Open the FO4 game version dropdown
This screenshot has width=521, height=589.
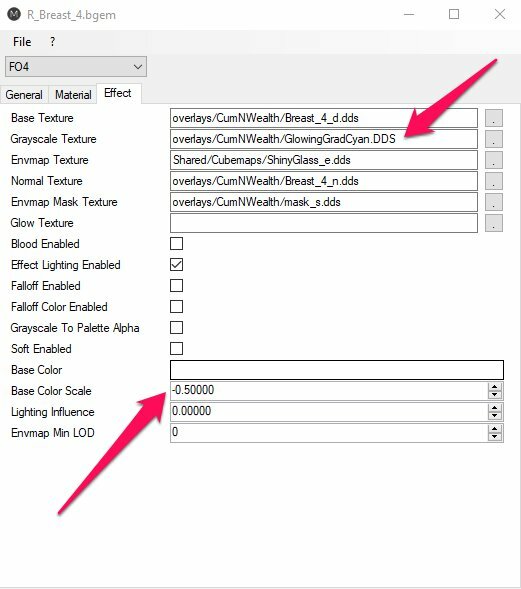[76, 67]
